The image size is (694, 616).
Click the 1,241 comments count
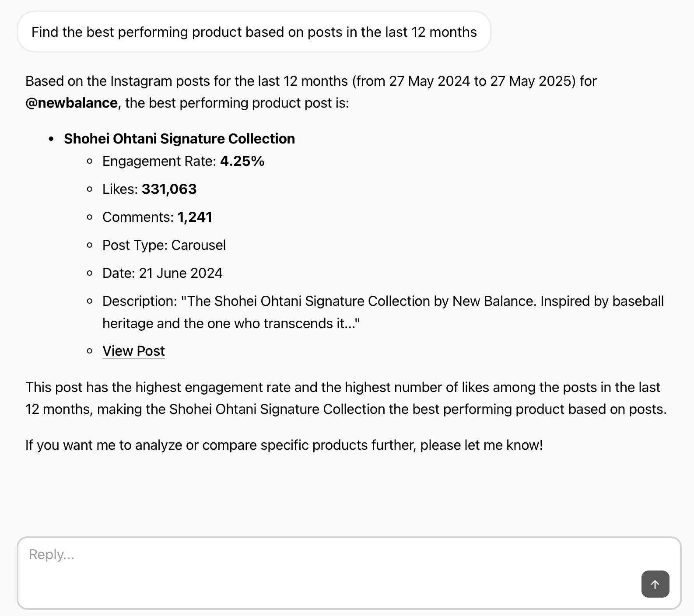[195, 217]
